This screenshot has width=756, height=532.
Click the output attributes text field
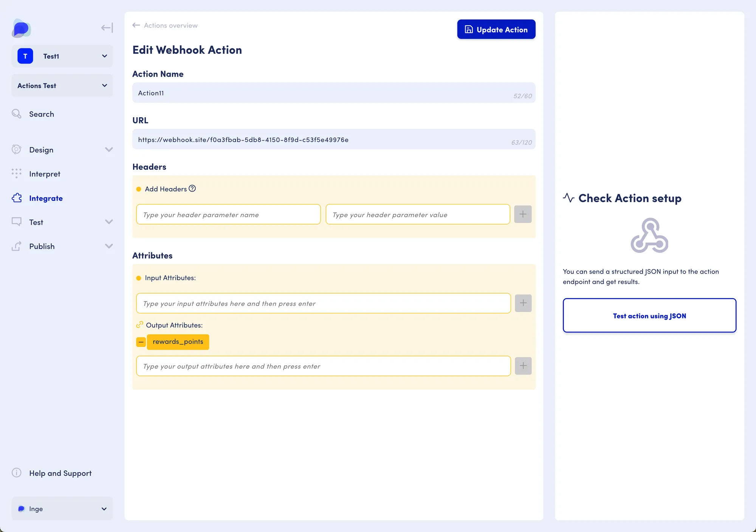pos(324,366)
